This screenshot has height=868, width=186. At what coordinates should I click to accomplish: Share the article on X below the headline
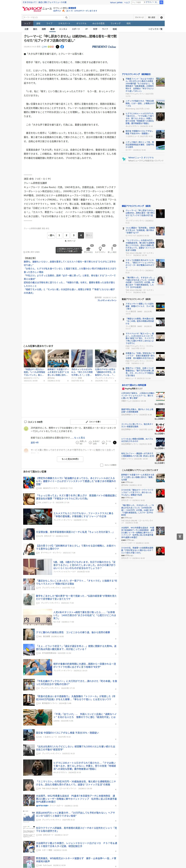[x=57, y=47]
